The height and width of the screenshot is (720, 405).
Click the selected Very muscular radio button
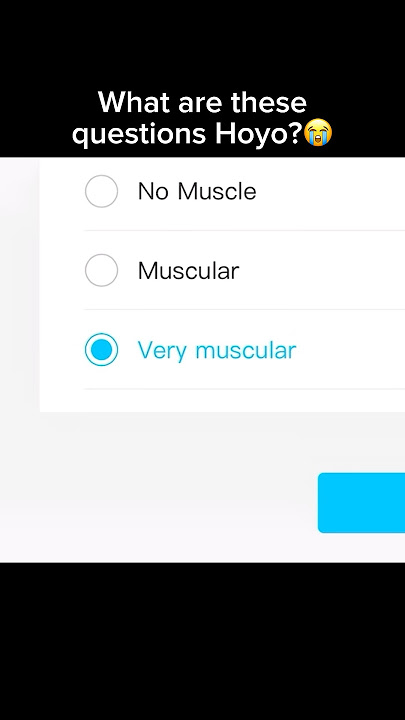[101, 350]
